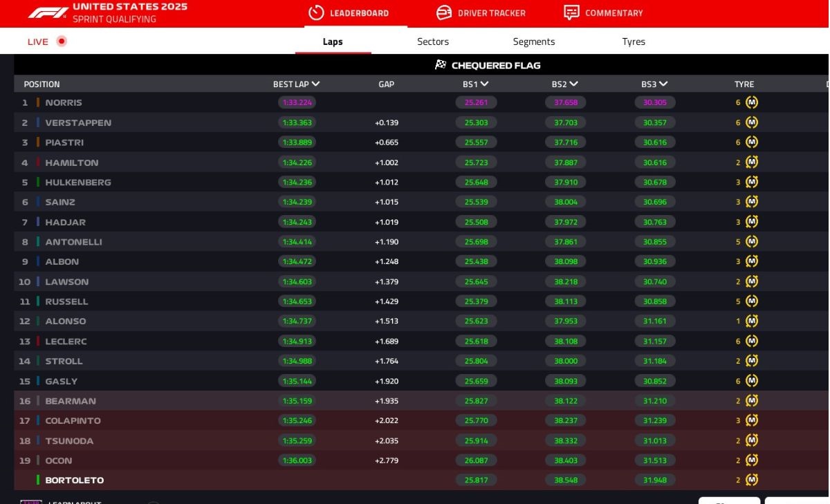Click Norris's medium tyre icon
This screenshot has height=504, width=830.
coord(752,102)
